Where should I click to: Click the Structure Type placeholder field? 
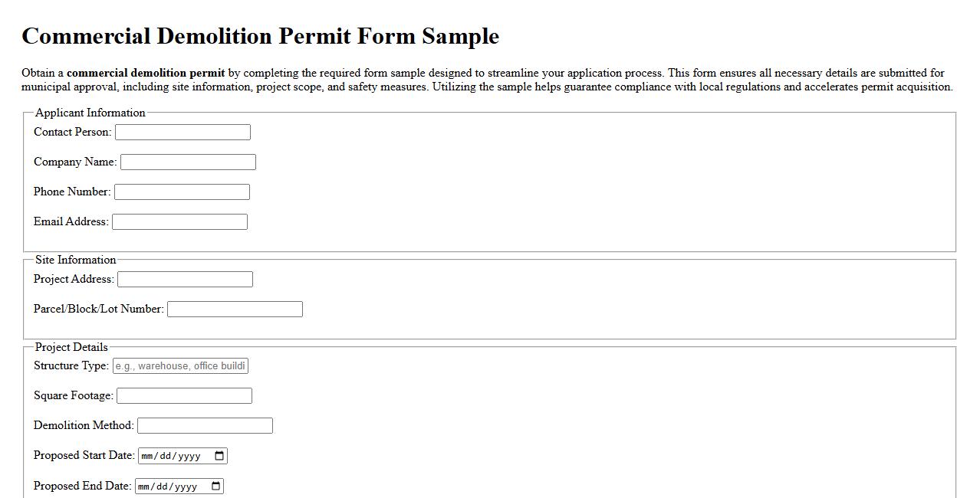point(180,365)
